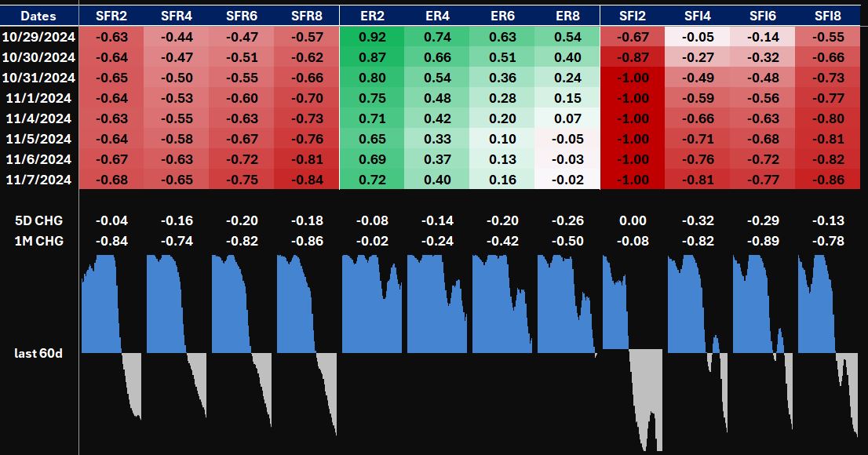This screenshot has height=455, width=868.
Task: Click the 10/31/2024 date cell
Action: tap(38, 78)
